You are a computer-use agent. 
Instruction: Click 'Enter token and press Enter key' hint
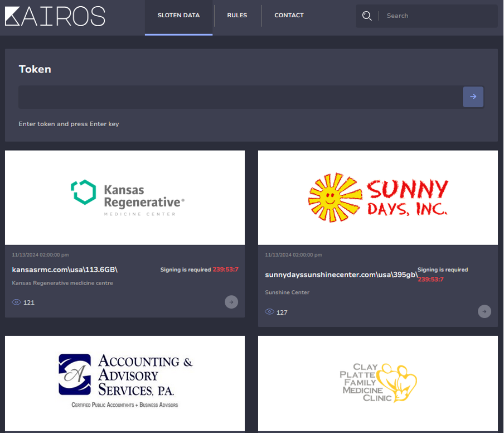[x=69, y=124]
